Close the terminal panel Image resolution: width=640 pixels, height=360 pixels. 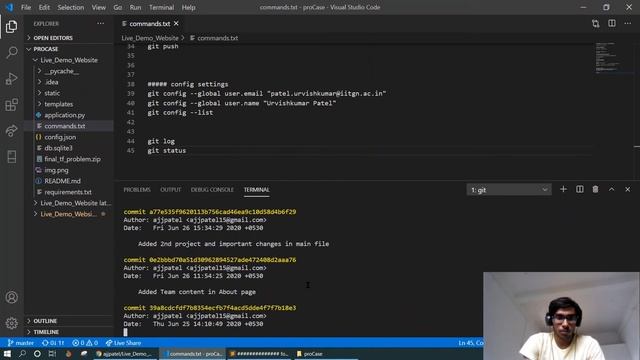(x=628, y=189)
